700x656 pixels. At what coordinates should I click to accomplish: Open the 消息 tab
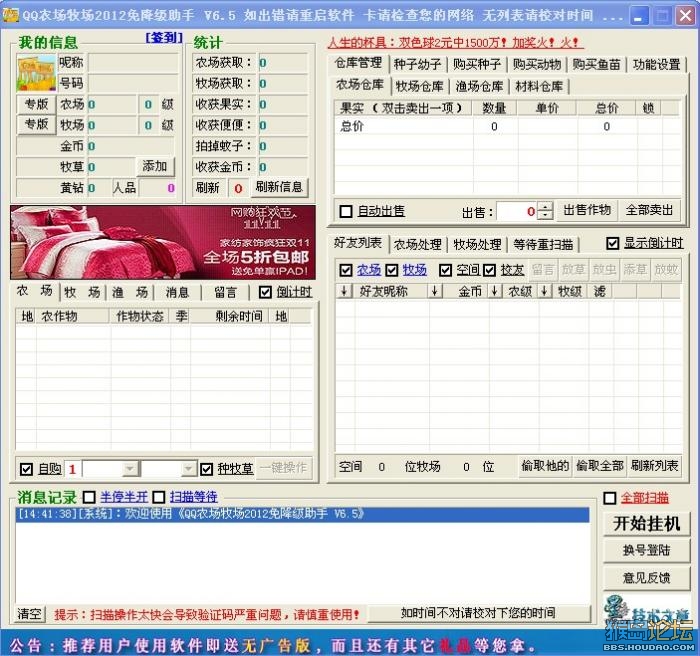click(177, 293)
